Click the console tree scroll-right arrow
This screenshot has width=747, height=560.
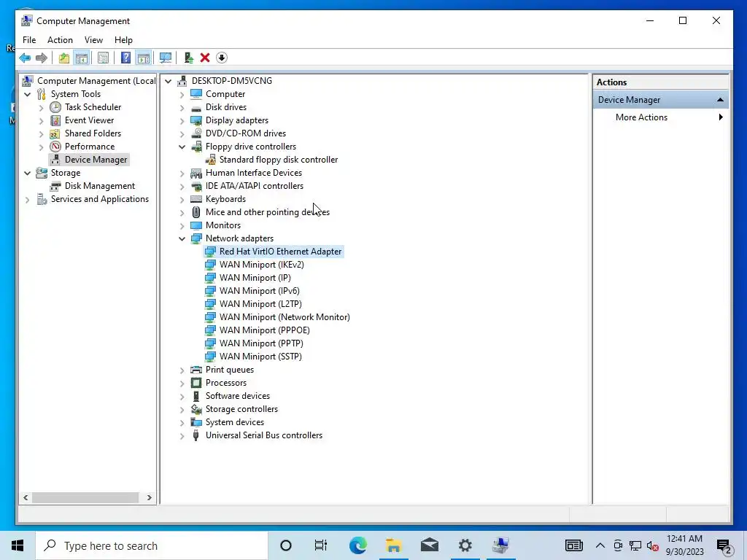pyautogui.click(x=149, y=497)
